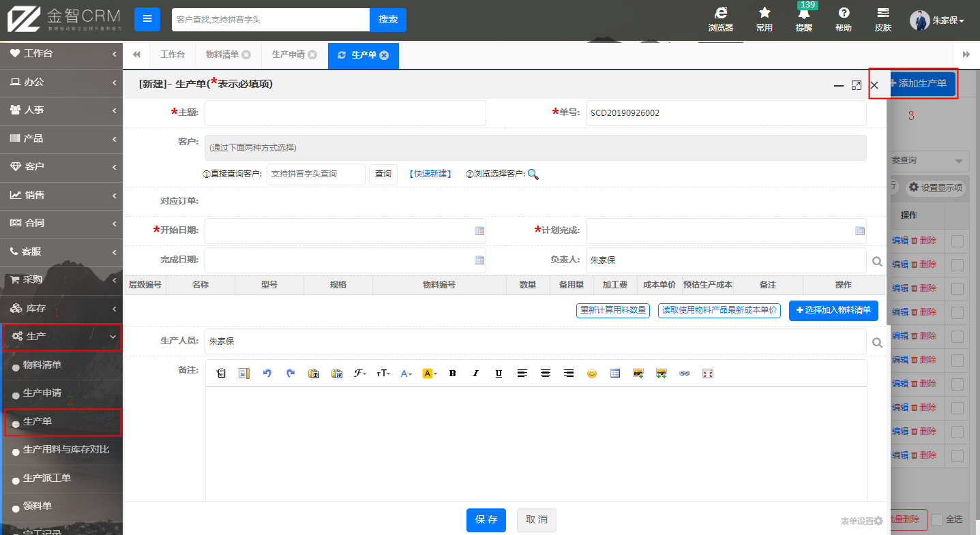Open the 浏览器 browser icon
Screen dimensions: 980x535
(721, 20)
